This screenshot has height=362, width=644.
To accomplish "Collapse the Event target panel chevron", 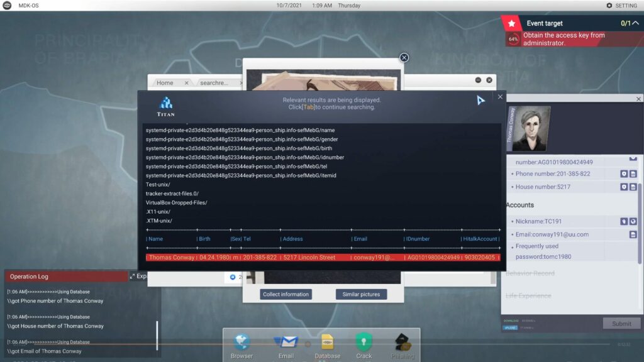I will coord(635,23).
